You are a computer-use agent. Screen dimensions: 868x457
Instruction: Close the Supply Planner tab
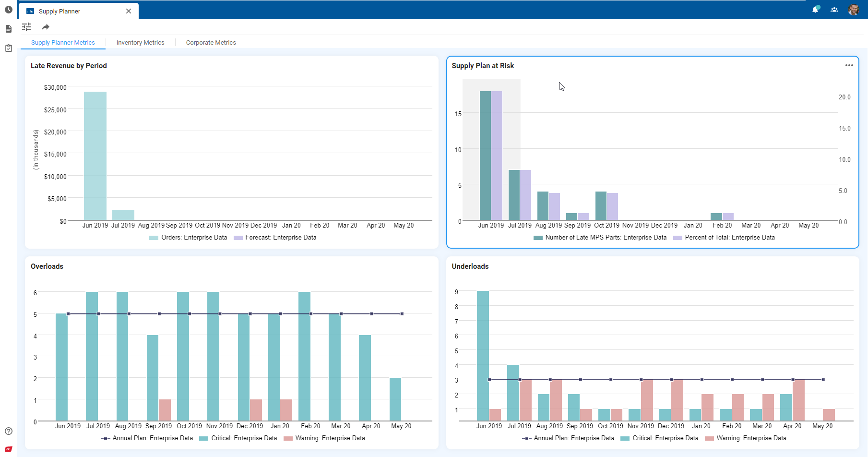[129, 11]
